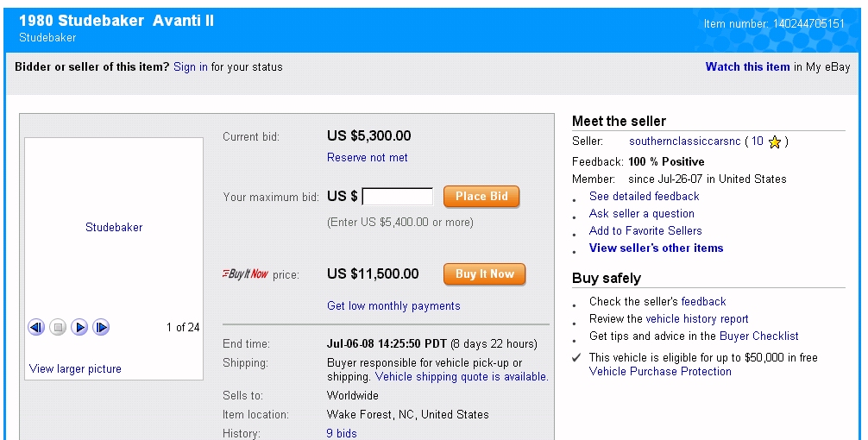Click the yellow feedback star icon
The image size is (868, 440).
(x=774, y=142)
